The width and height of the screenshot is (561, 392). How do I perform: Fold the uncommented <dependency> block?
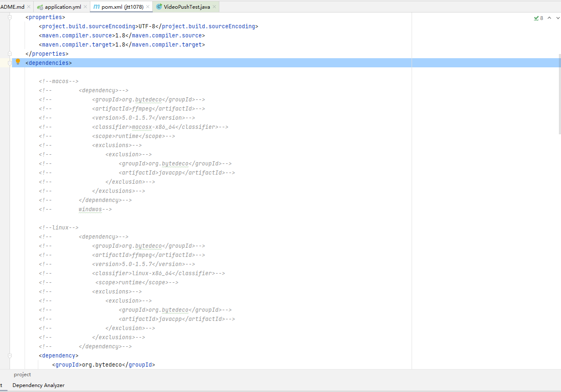pyautogui.click(x=10, y=356)
